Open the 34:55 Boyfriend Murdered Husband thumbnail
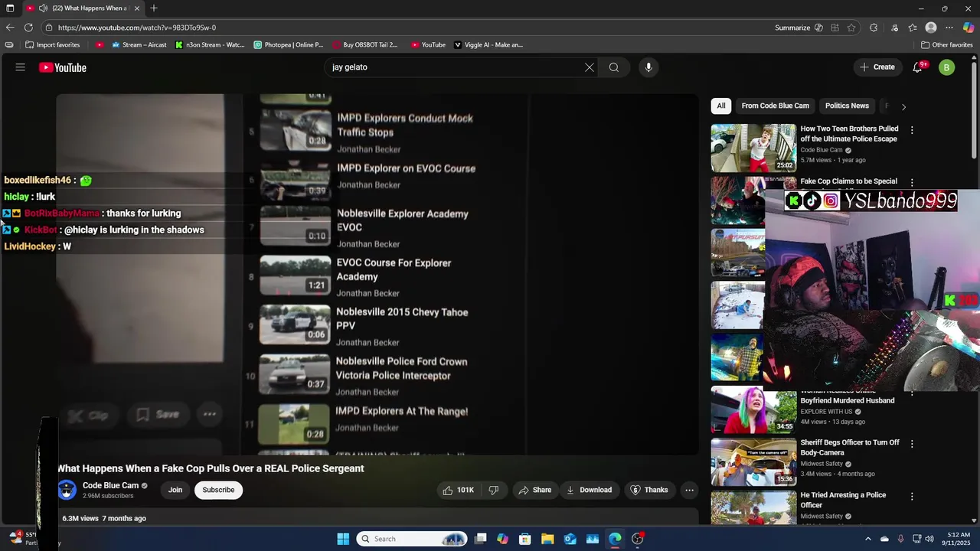Screen dimensions: 980x551 point(753,410)
